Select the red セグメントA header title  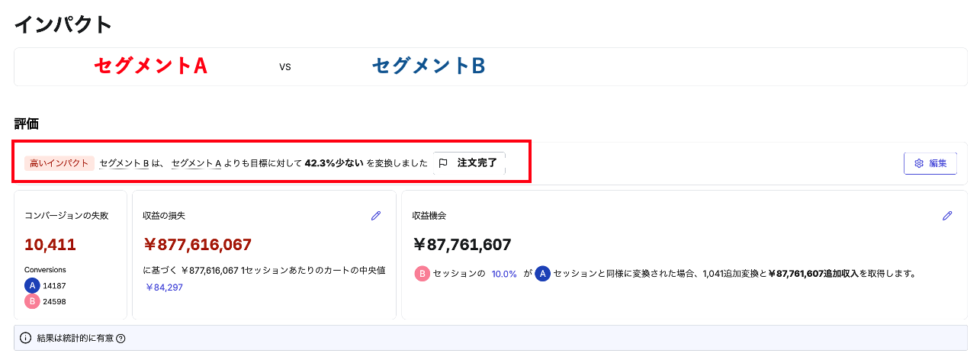tap(150, 66)
